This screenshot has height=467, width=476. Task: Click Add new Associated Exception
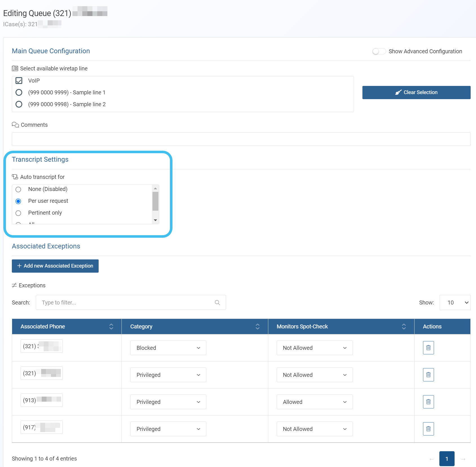click(55, 266)
